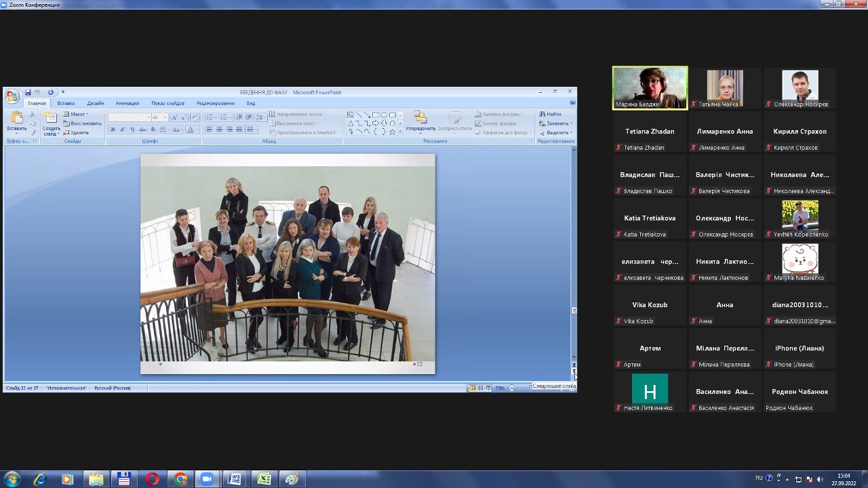Screen dimensions: 868x488
Task: Switch to slide sorter view icon
Action: pos(480,388)
